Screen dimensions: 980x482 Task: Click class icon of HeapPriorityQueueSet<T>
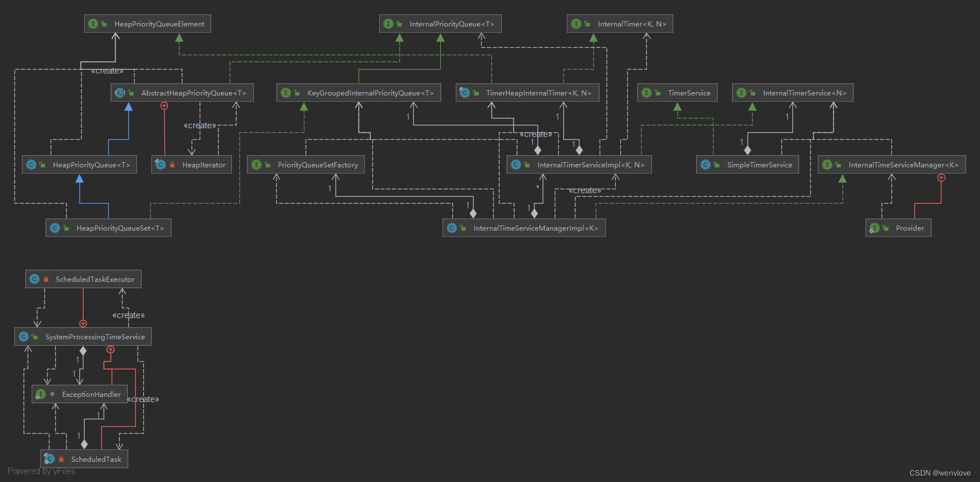click(x=55, y=228)
